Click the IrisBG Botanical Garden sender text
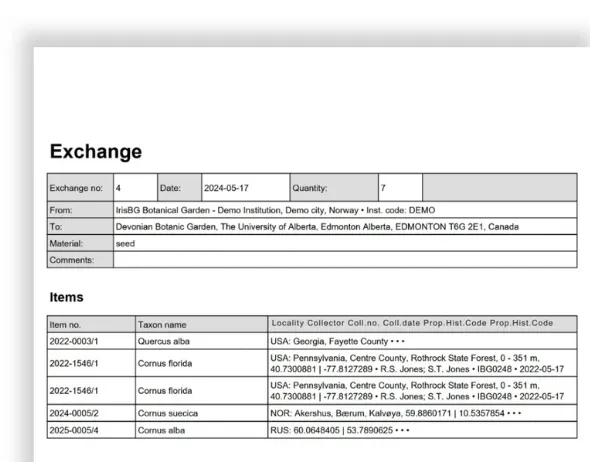 click(x=275, y=210)
